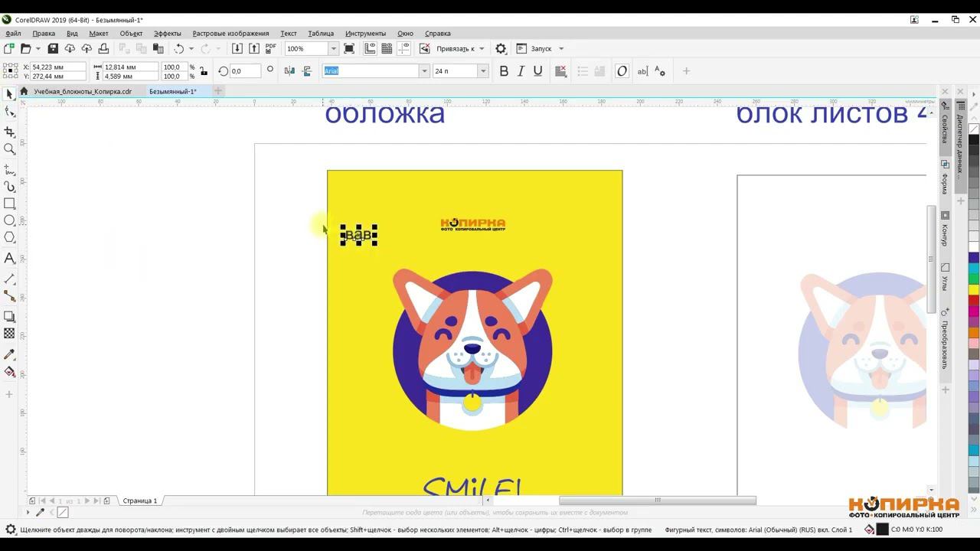Toggle Italic text formatting
The width and height of the screenshot is (980, 551).
pyautogui.click(x=521, y=71)
